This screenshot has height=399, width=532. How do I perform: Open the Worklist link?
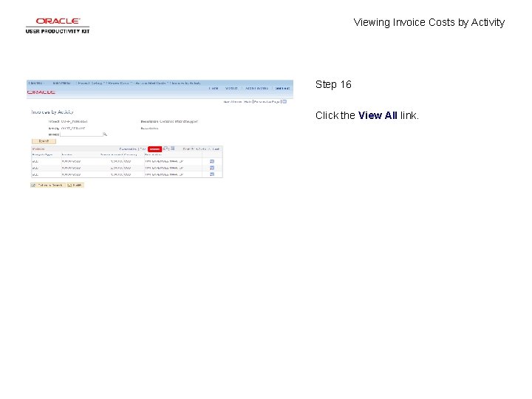click(231, 88)
